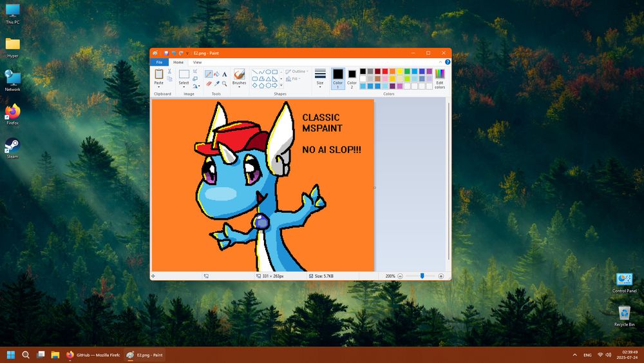Screen dimensions: 644x363
Task: Open the Rotate or flip dropdown
Action: tap(196, 86)
